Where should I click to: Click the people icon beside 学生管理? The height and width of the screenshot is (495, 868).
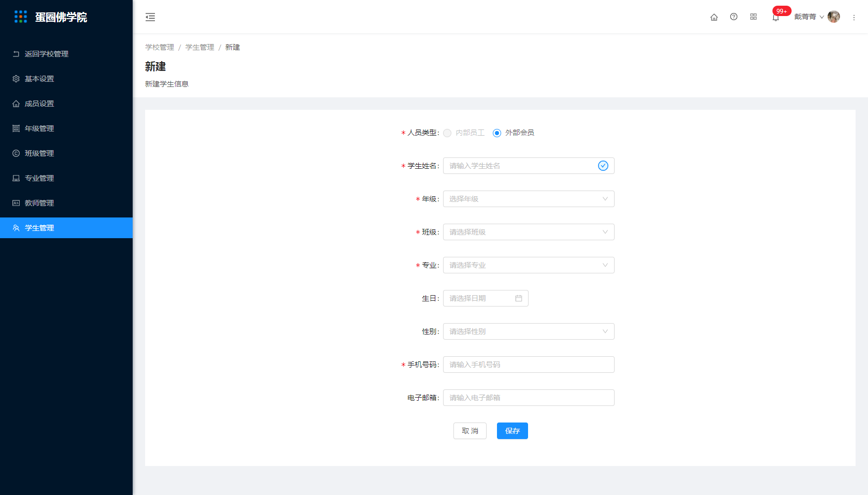[16, 228]
